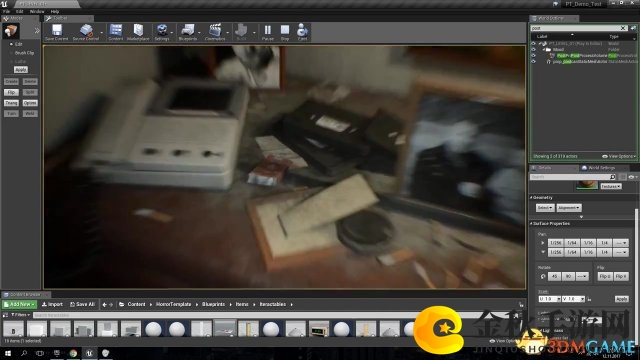Select the Geometry Editing mode icon
The width and height of the screenshot is (640, 360).
tap(11, 31)
